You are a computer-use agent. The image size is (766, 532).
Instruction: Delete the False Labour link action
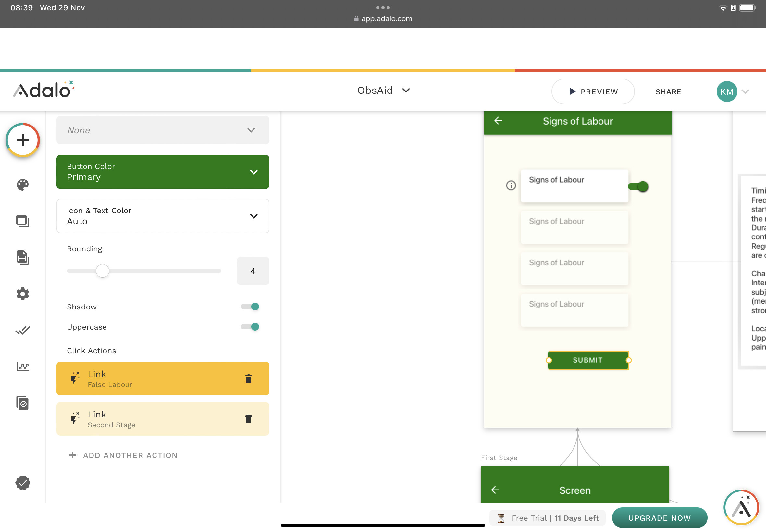click(x=248, y=379)
